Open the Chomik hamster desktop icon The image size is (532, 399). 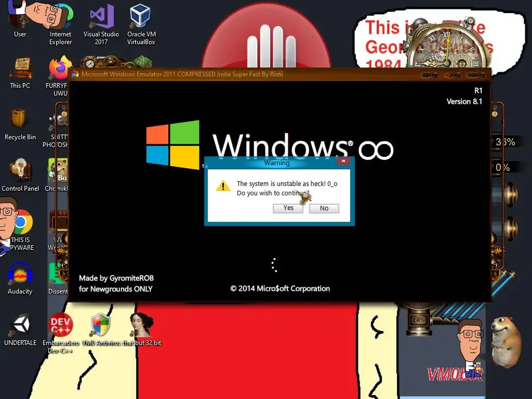pos(58,175)
